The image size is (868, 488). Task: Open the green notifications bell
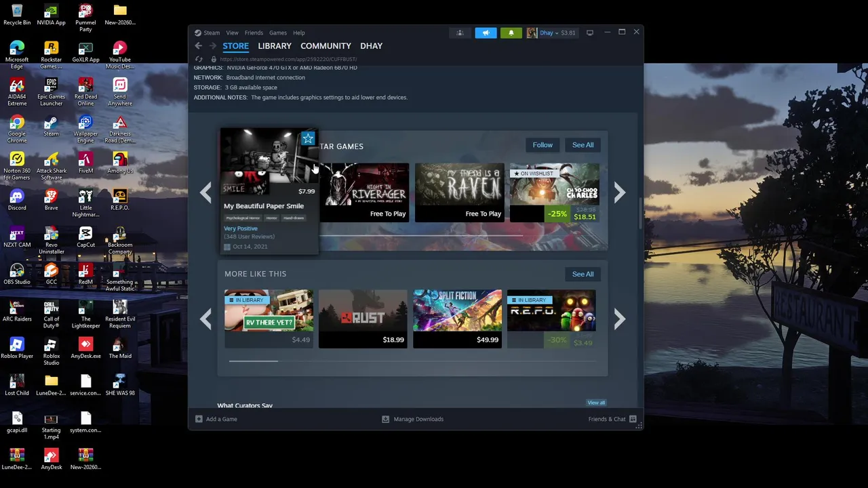tap(511, 33)
